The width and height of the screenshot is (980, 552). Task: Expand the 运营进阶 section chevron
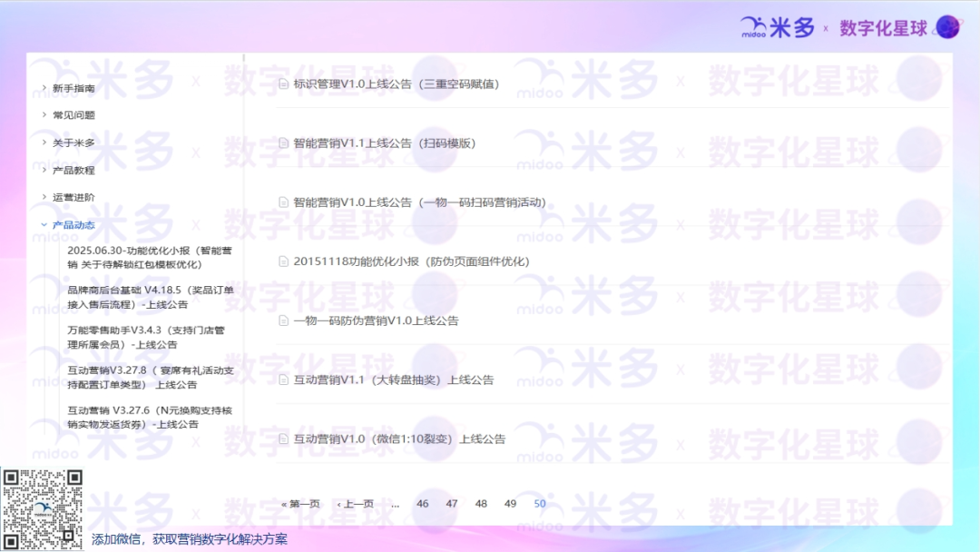point(44,196)
